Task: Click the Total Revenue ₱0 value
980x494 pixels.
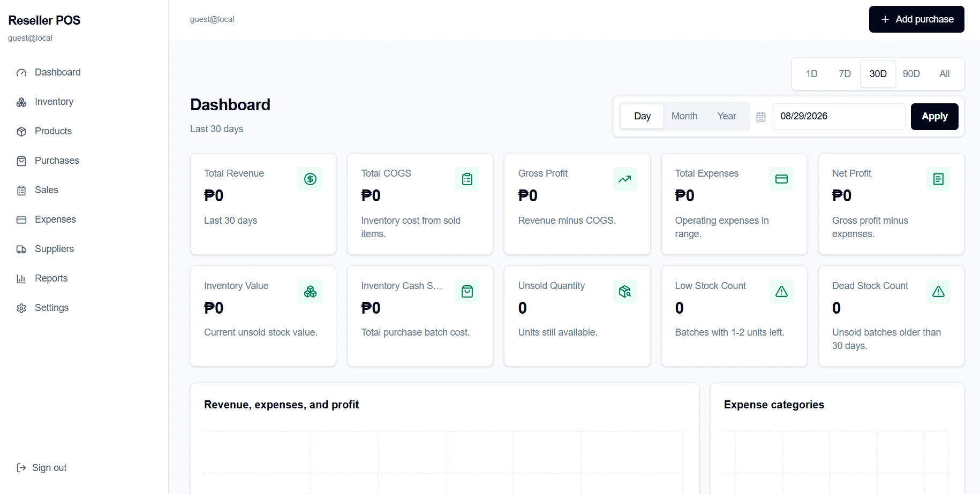Action: pyautogui.click(x=214, y=196)
